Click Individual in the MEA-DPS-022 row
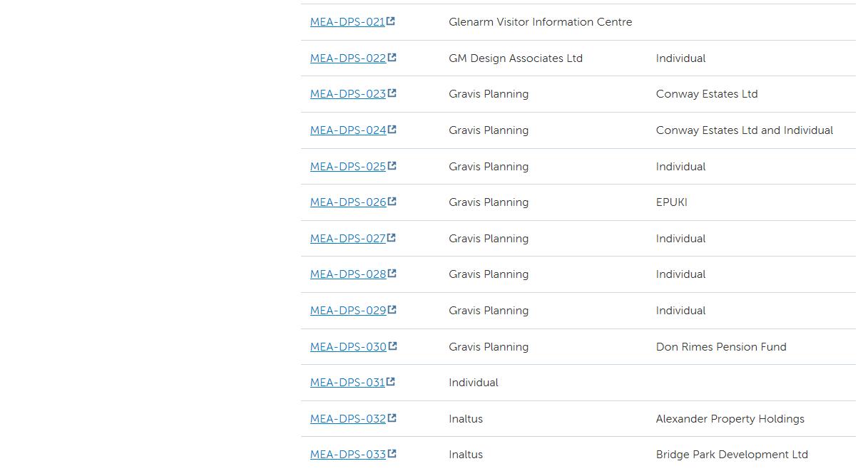 pos(680,58)
